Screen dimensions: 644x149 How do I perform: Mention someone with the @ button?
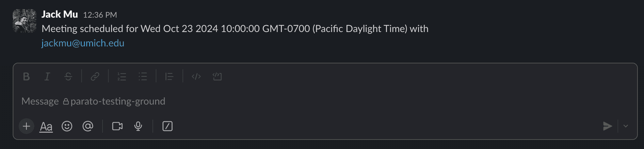pos(88,126)
